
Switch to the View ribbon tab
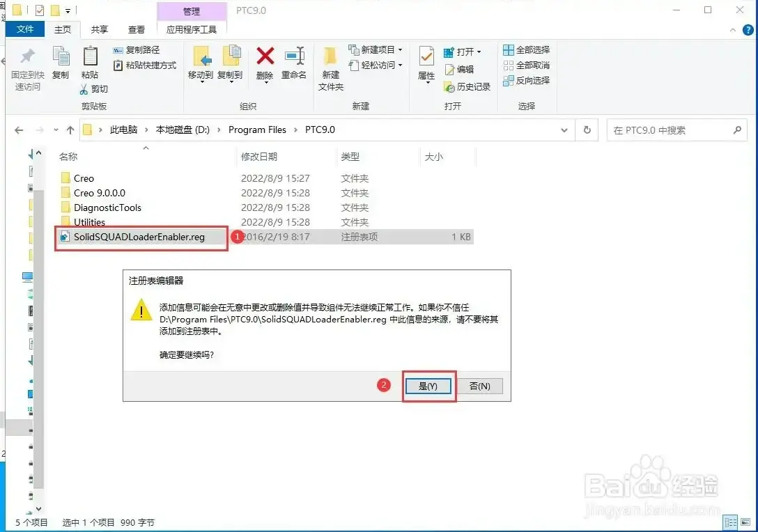pos(137,29)
